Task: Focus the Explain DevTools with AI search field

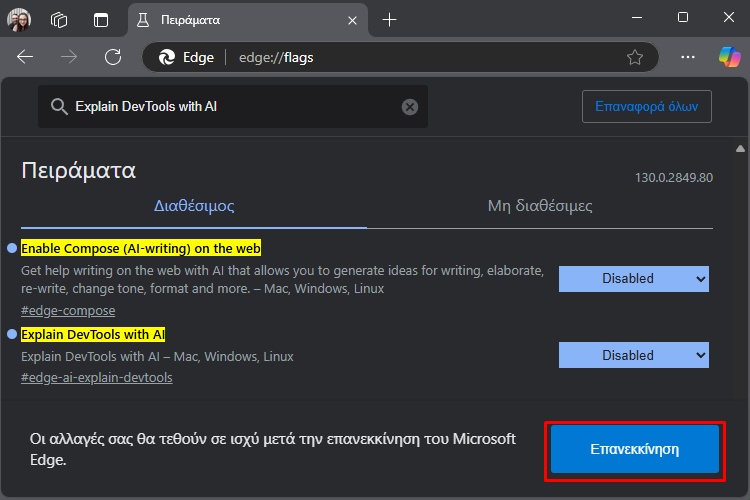Action: pyautogui.click(x=233, y=107)
